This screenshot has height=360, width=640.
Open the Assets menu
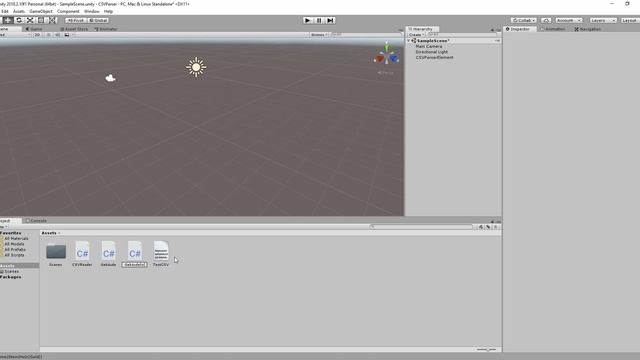(19, 11)
